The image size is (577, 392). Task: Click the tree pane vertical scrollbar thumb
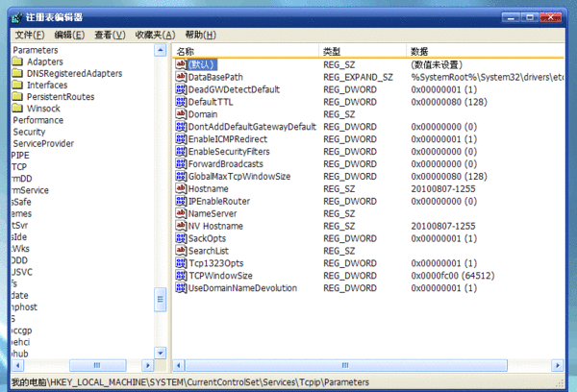(x=161, y=300)
